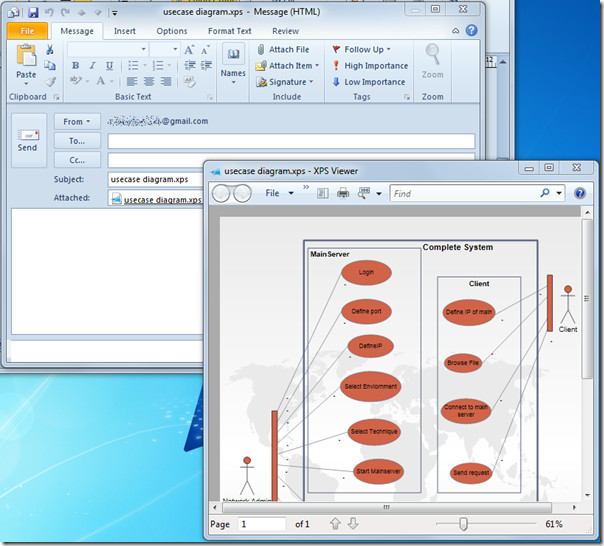
Task: Toggle High Importance tag
Action: tap(370, 66)
